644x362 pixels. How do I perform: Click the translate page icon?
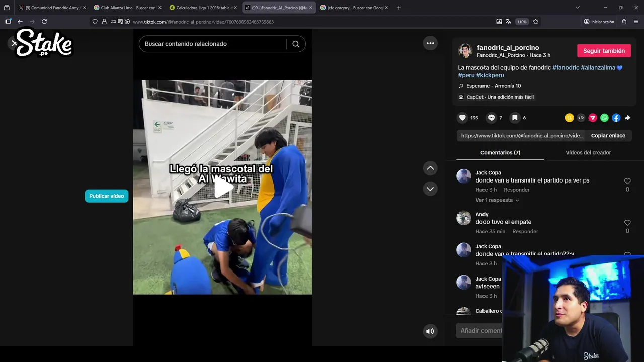(509, 22)
